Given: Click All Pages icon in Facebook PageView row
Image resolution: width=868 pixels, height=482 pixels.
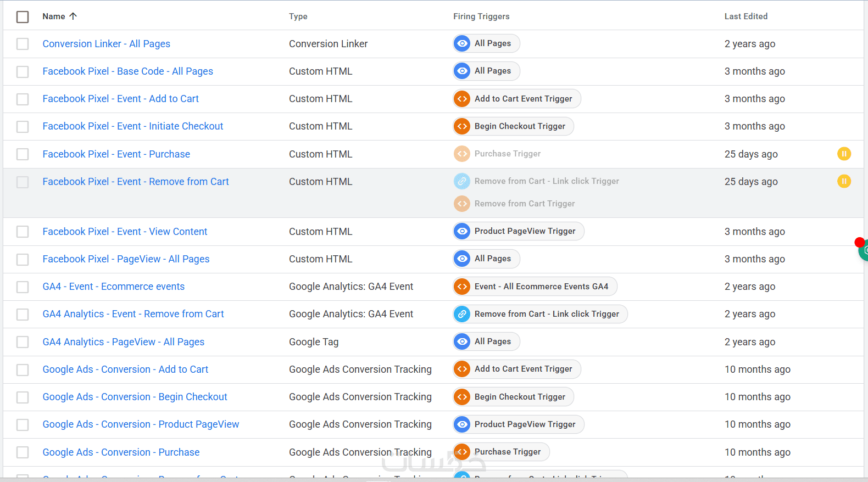Looking at the screenshot, I should [463, 259].
